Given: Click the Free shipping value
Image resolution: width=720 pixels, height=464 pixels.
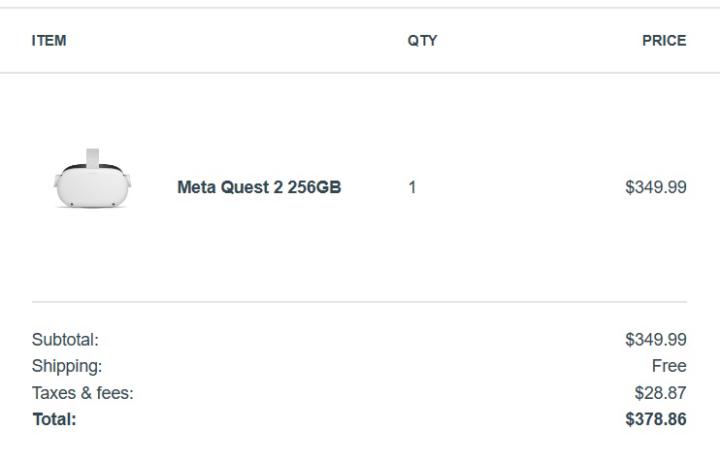Looking at the screenshot, I should [669, 366].
